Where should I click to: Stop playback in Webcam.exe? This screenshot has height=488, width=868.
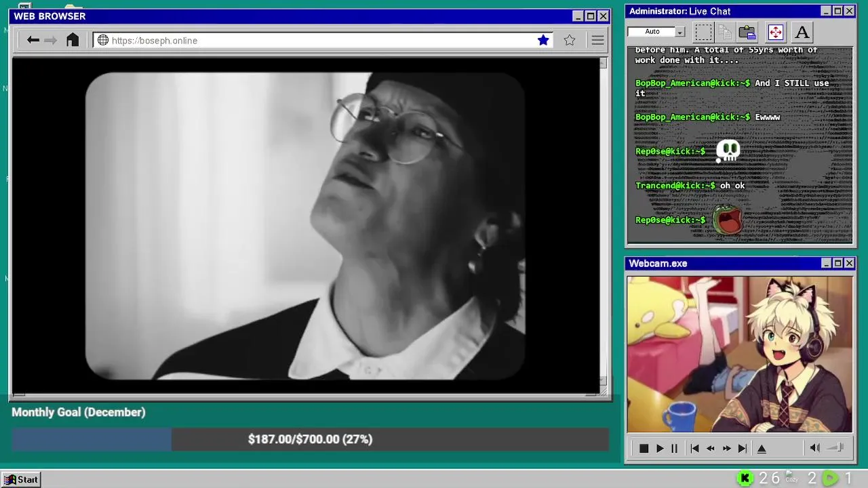[644, 448]
